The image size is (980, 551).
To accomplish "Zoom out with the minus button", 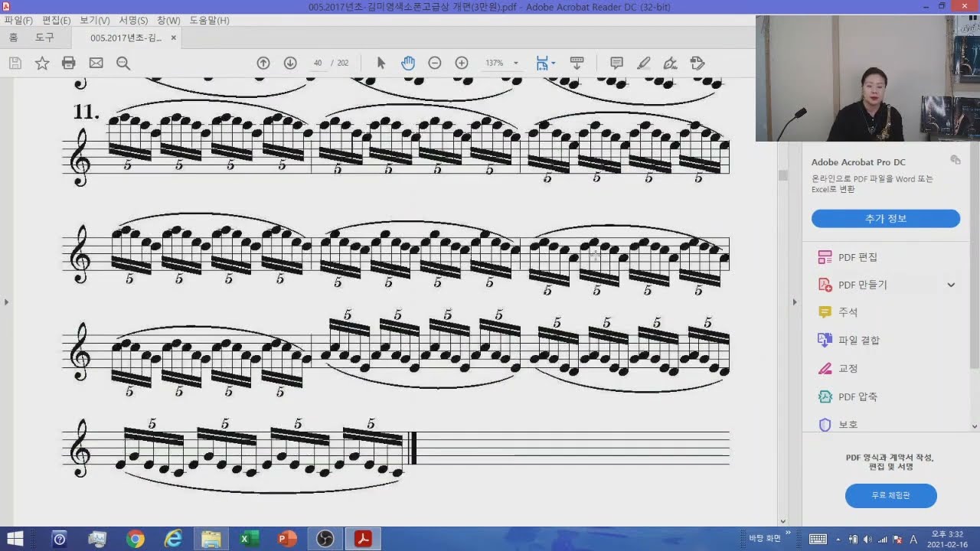I will coord(435,63).
